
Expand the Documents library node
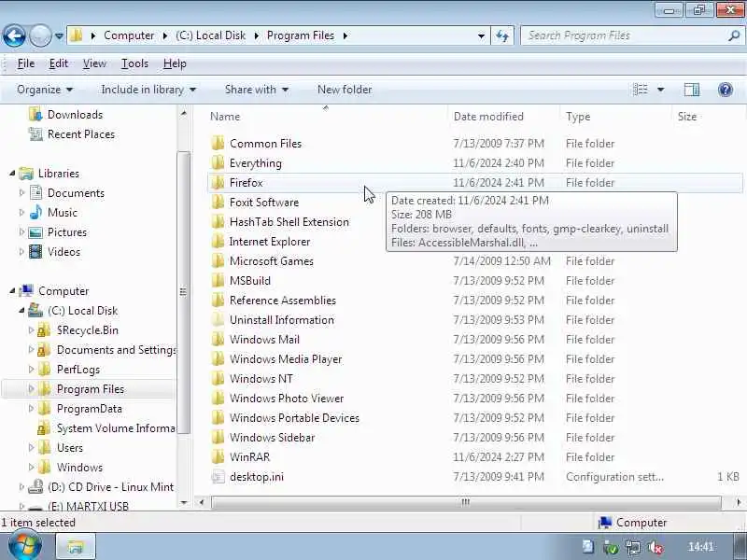21,193
